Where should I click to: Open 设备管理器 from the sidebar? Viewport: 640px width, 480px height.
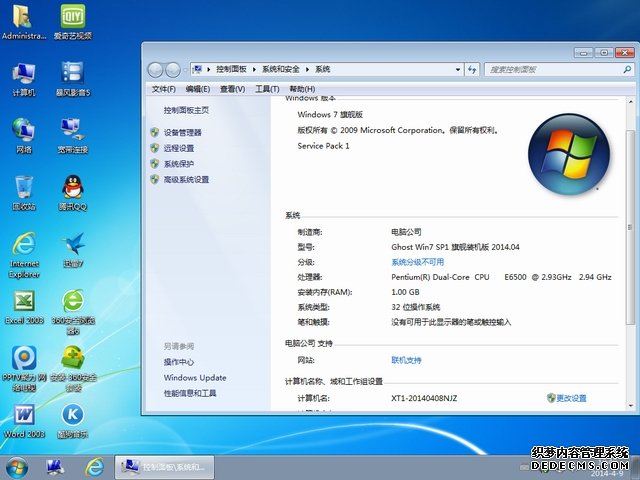coord(182,133)
